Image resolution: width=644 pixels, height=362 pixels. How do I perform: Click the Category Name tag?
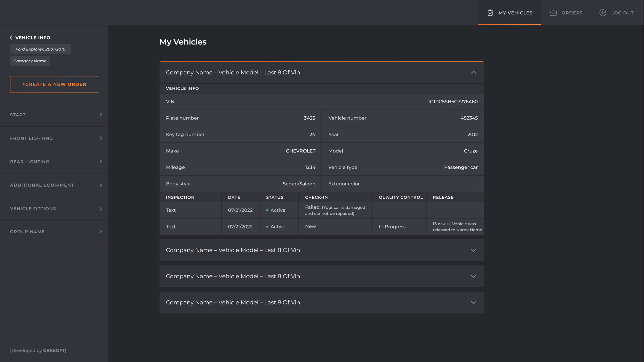pyautogui.click(x=30, y=61)
